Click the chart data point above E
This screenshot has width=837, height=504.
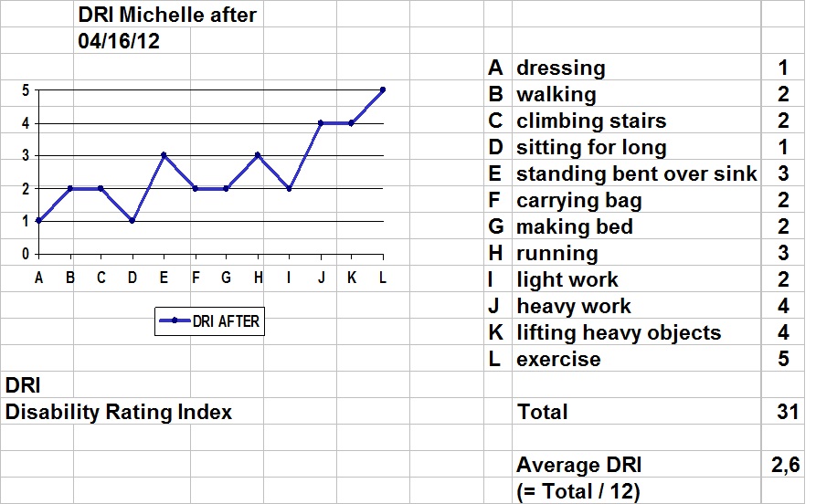[164, 155]
